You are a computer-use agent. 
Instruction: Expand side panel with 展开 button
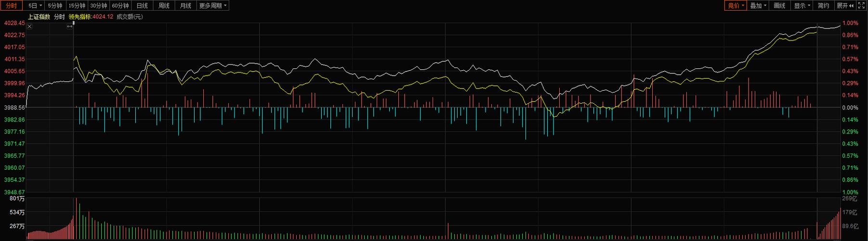pyautogui.click(x=845, y=6)
